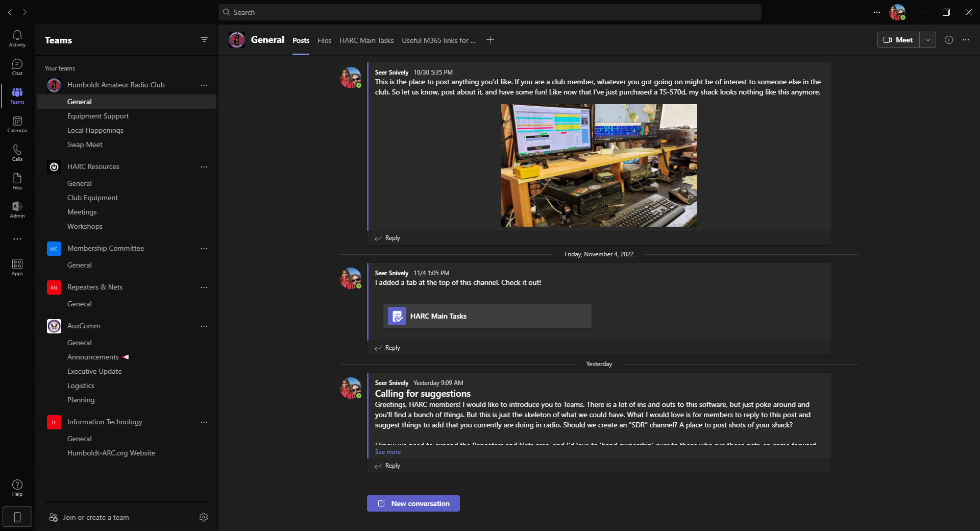Show more apps ellipsis in rail
Viewport: 980px width, 531px height.
(17, 239)
